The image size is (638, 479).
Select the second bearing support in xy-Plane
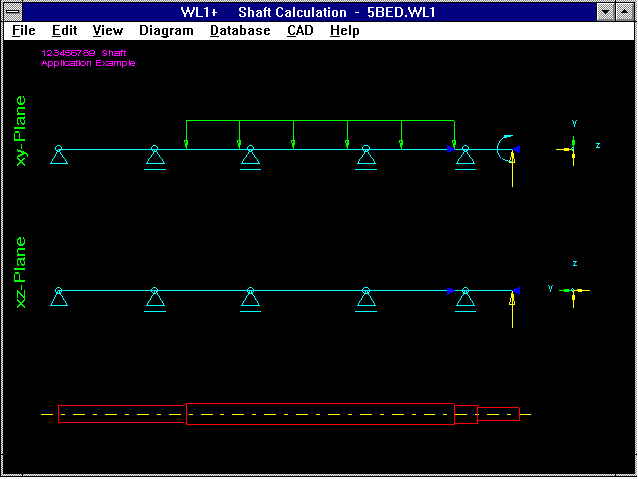155,157
